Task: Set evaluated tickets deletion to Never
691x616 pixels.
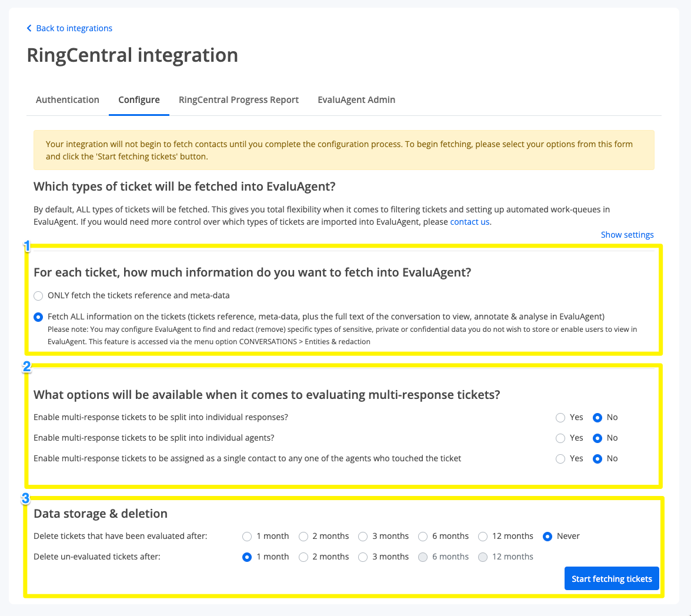Action: coord(548,537)
